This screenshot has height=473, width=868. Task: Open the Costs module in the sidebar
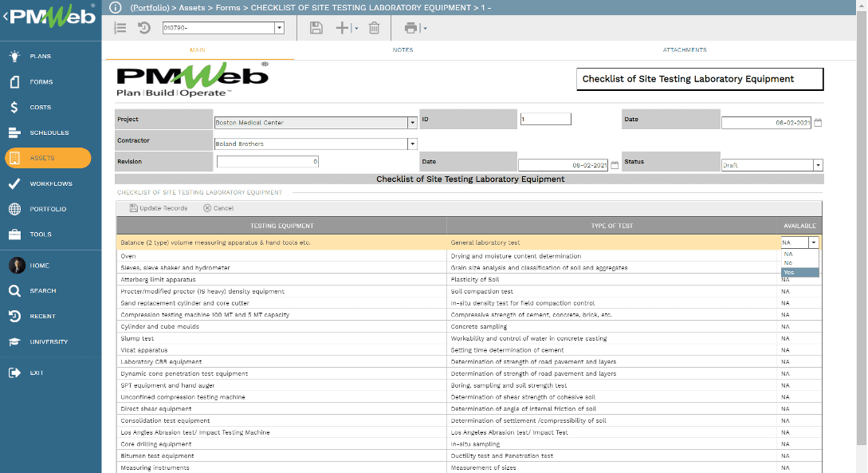pyautogui.click(x=40, y=107)
